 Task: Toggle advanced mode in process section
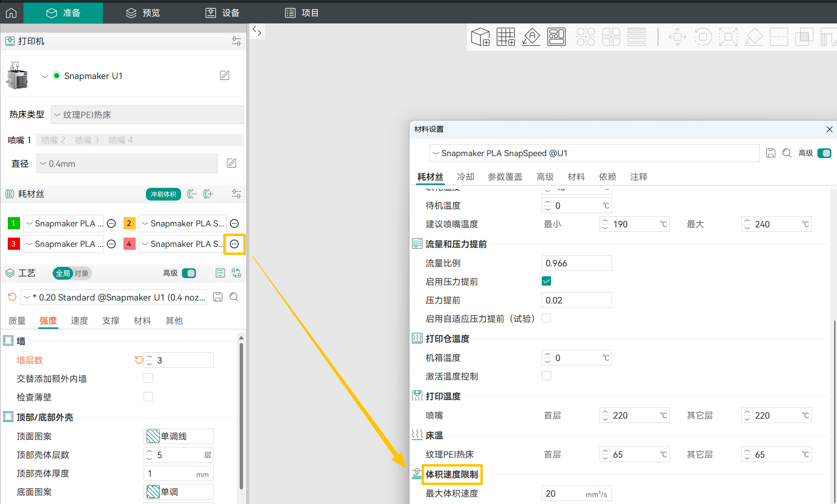(189, 273)
